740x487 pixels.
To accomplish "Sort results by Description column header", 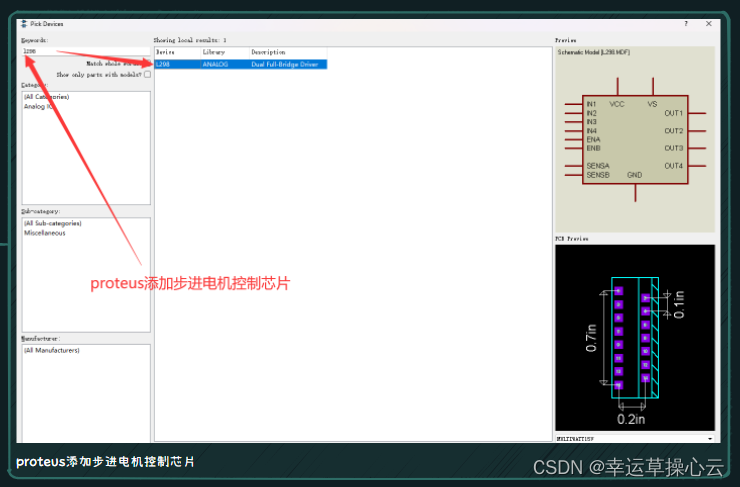I will pyautogui.click(x=288, y=52).
